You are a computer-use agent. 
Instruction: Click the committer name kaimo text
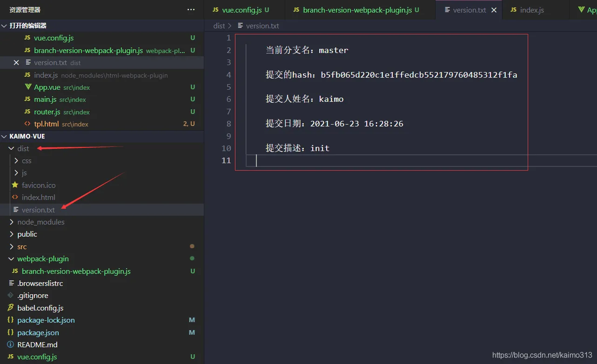point(331,99)
